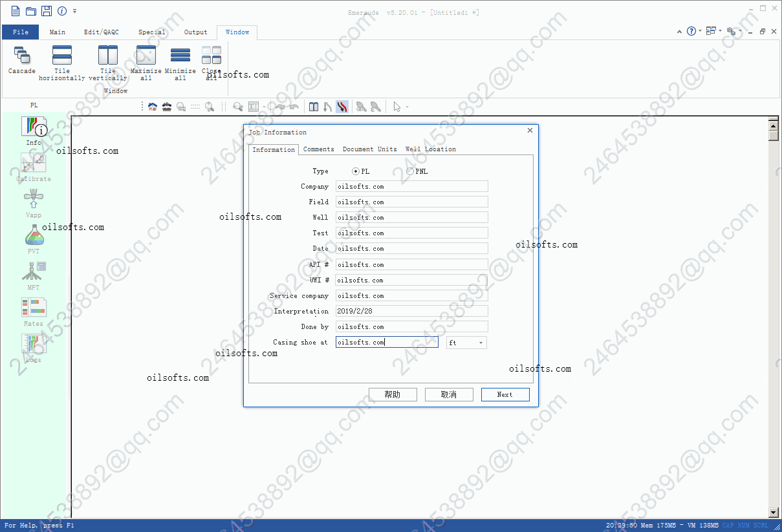Screen dimensions: 782x532
Task: Select the Information tab in Job Information
Action: click(274, 149)
